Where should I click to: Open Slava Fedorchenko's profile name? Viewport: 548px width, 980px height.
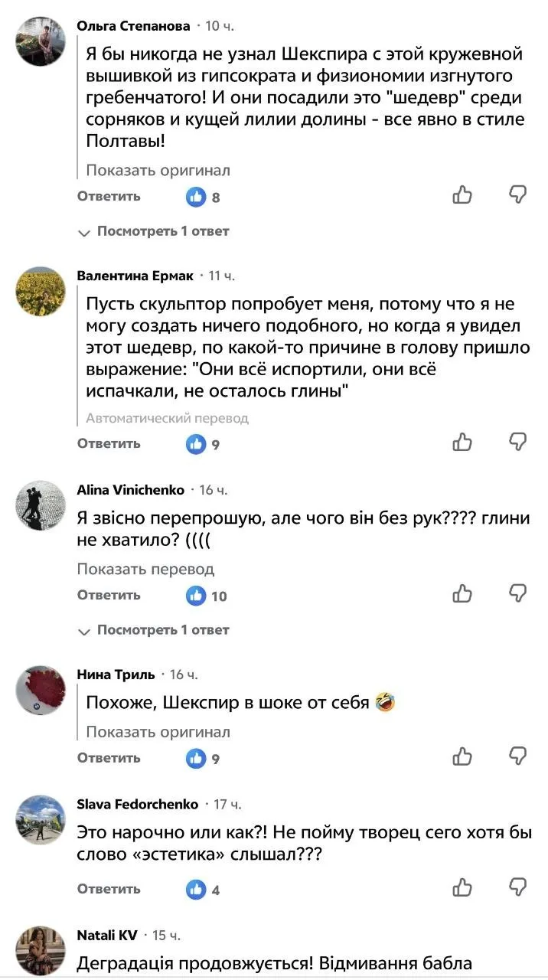(x=138, y=804)
